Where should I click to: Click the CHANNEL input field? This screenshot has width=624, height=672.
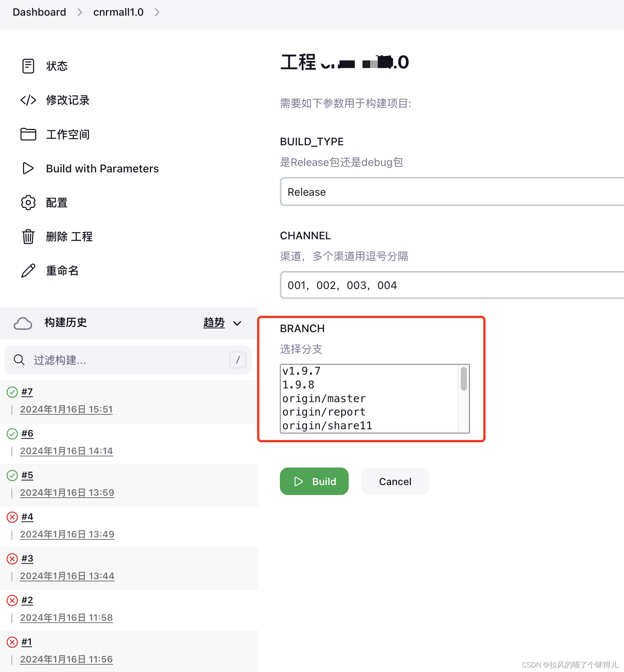452,285
